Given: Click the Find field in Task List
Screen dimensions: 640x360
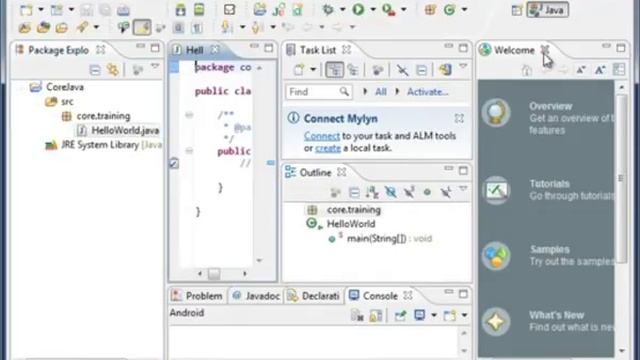Looking at the screenshot, I should [318, 92].
